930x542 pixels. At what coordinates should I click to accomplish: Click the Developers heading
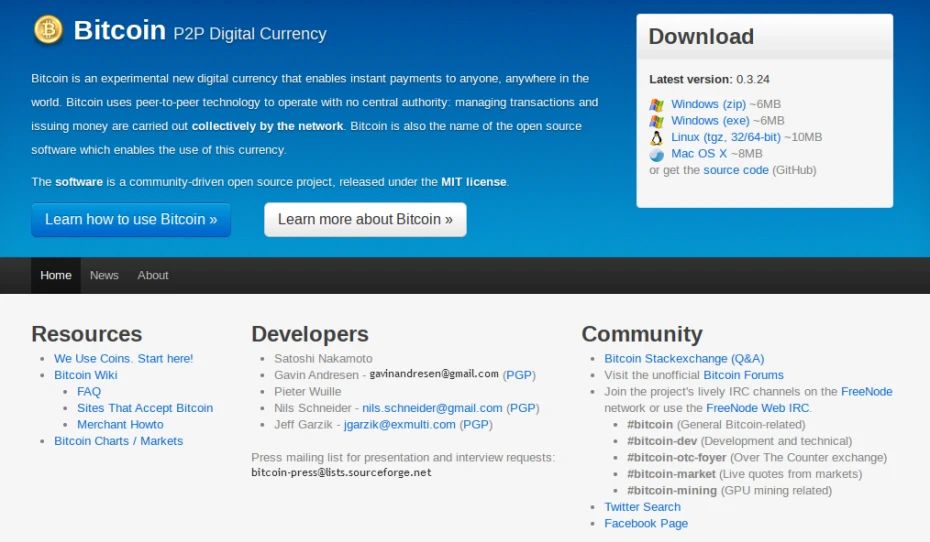click(310, 334)
